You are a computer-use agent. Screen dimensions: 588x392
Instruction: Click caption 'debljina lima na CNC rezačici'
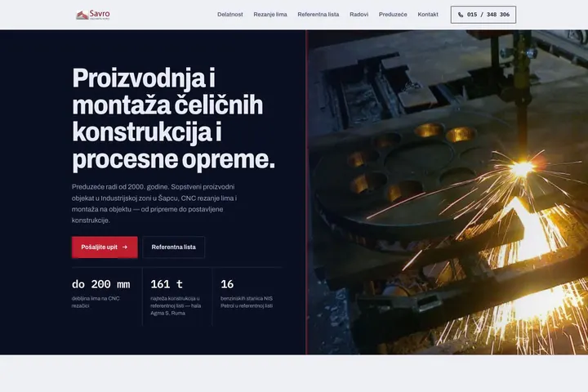pos(96,302)
